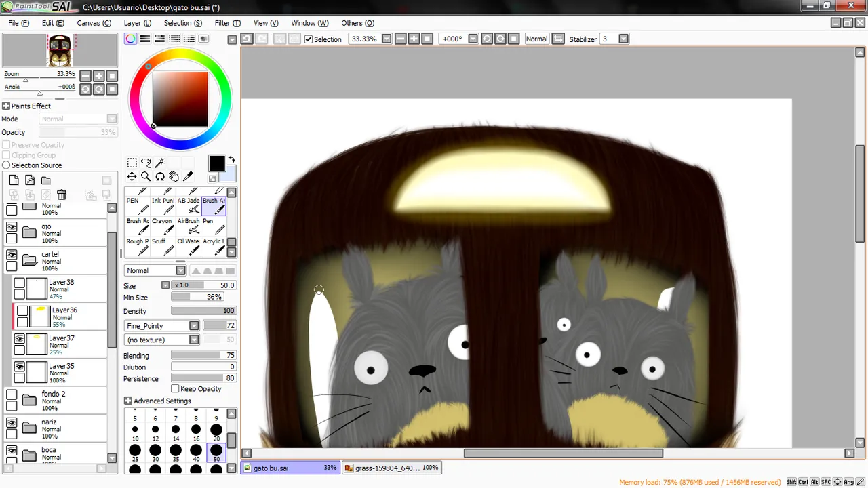Select the Lasso tool
868x488 pixels.
tap(146, 163)
